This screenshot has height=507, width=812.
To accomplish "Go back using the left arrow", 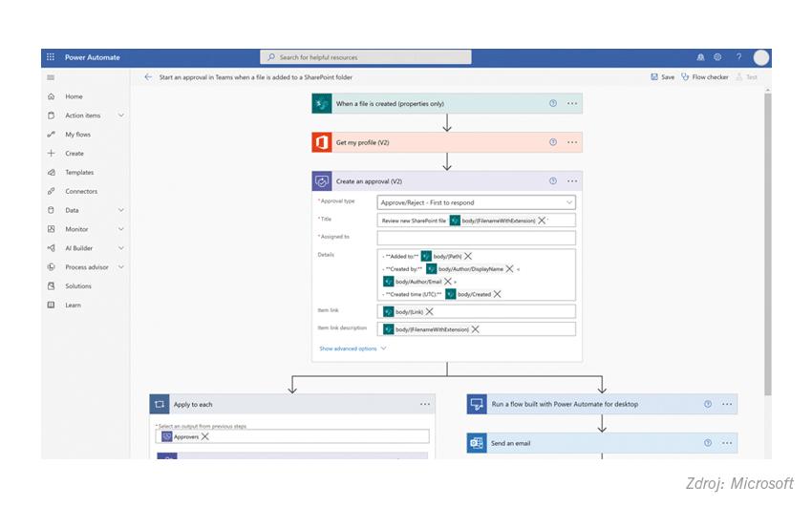I will [148, 77].
